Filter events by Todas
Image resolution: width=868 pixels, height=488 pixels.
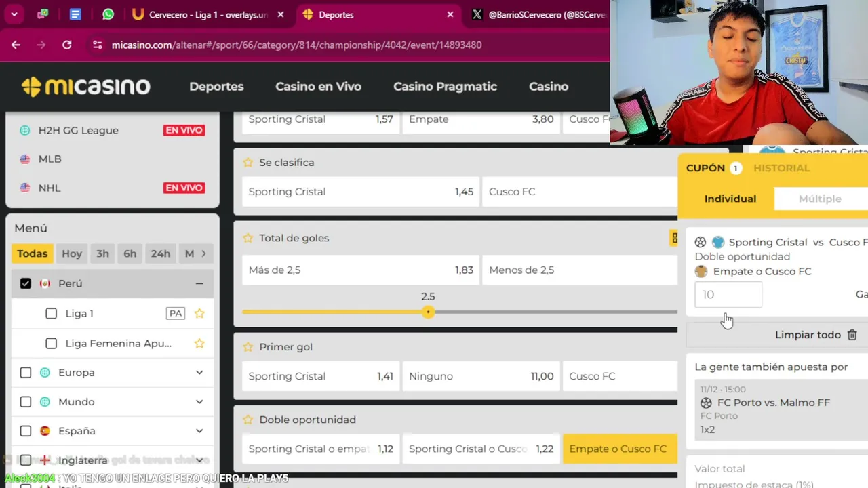click(32, 253)
